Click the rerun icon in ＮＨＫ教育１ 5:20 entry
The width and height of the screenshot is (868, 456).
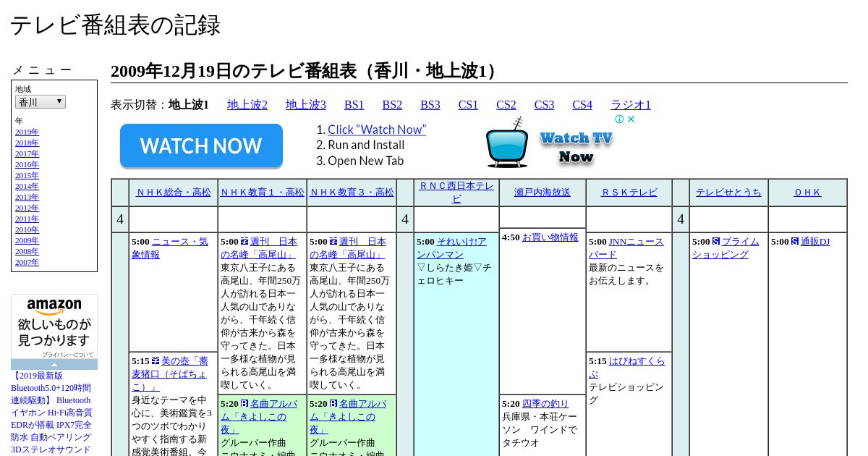244,404
